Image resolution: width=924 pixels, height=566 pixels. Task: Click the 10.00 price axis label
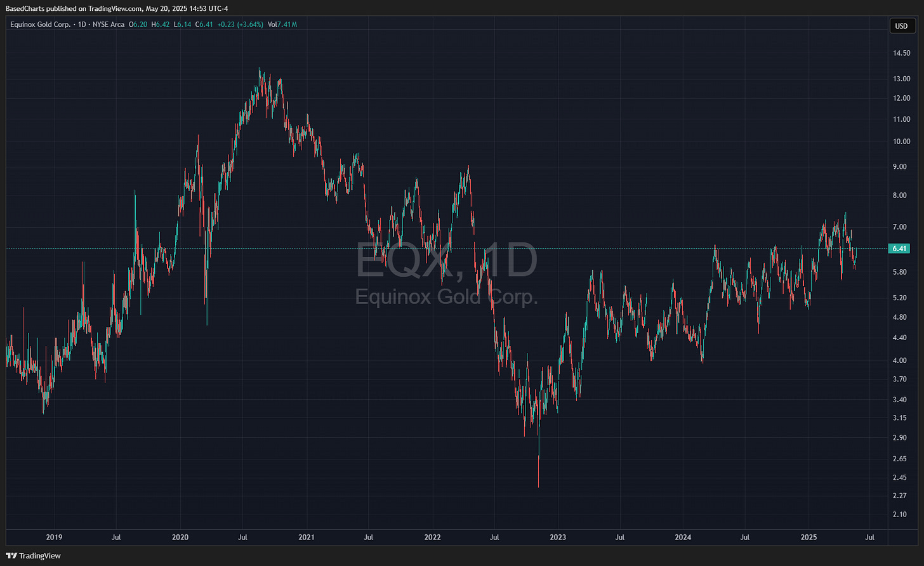point(901,141)
